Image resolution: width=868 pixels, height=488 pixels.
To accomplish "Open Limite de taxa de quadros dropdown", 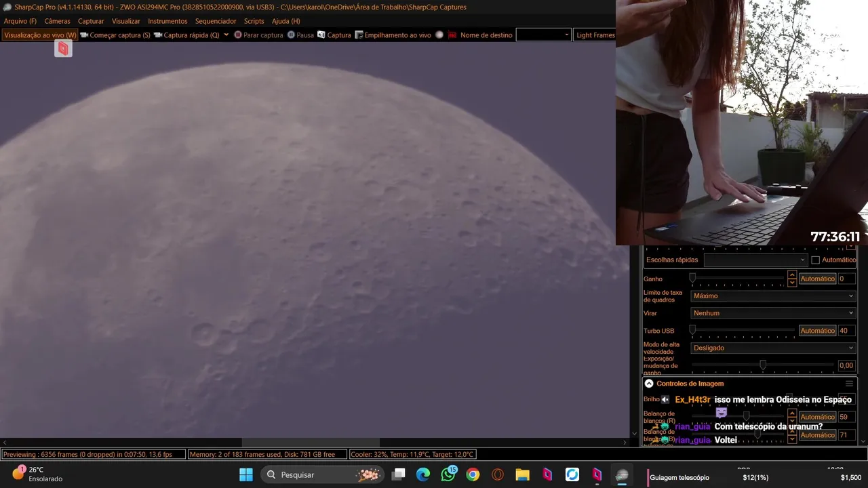I will point(773,296).
